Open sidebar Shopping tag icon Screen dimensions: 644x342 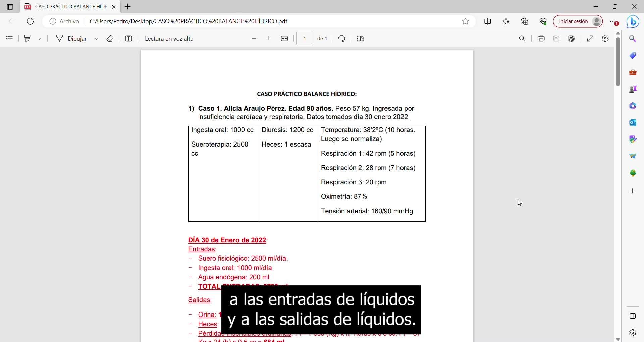click(x=633, y=55)
